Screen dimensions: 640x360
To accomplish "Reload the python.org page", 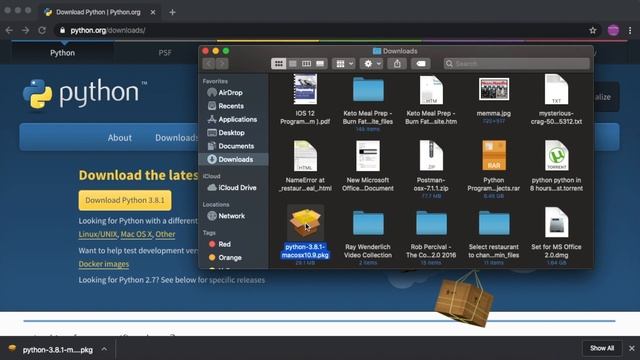I will click(x=42, y=30).
